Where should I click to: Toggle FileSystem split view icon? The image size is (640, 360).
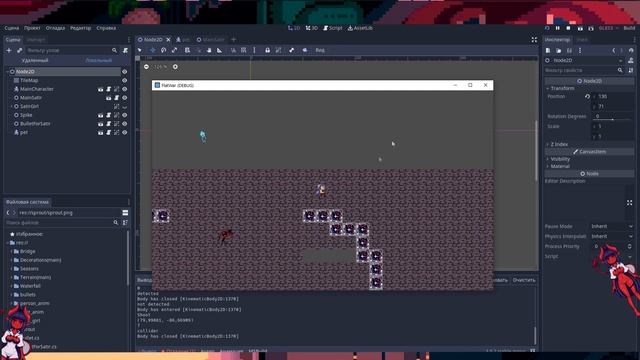point(125,213)
